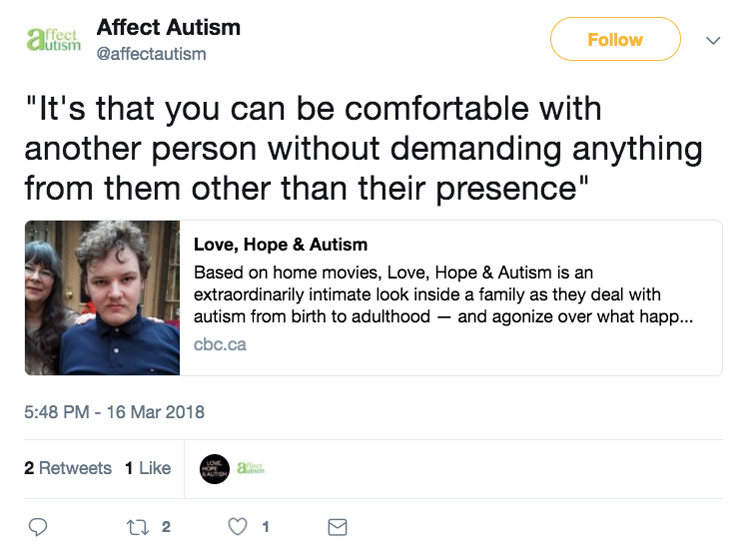Click the quoted tweet text body

coord(362,148)
